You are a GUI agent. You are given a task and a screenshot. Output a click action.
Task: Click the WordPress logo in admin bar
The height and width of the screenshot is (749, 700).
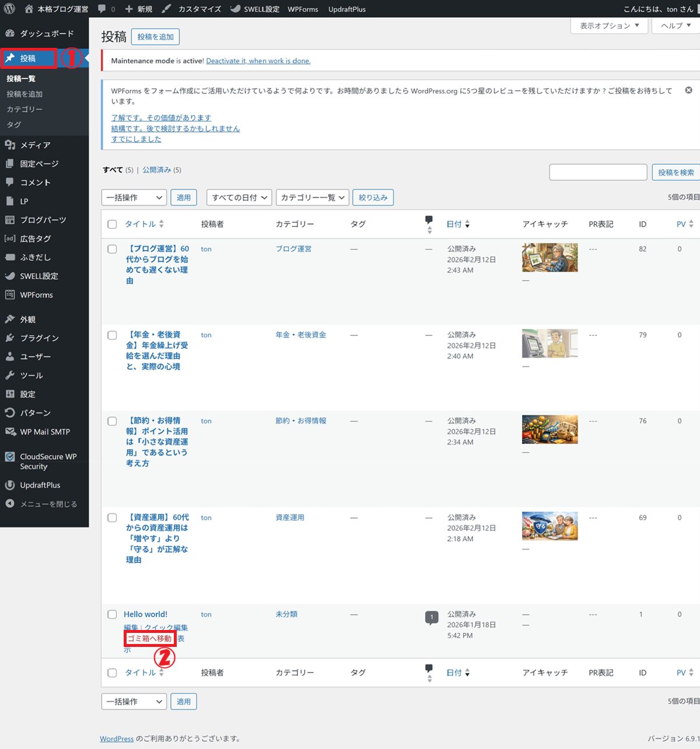pyautogui.click(x=9, y=9)
